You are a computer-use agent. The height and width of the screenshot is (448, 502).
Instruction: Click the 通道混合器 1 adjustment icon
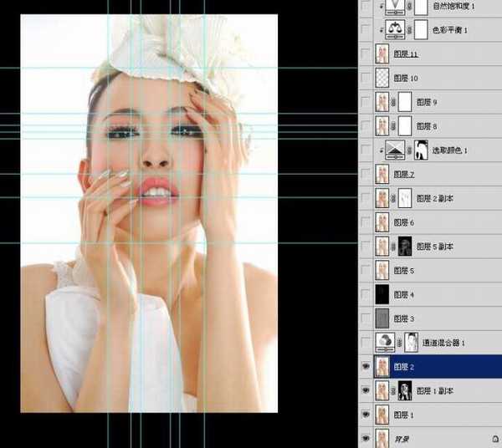point(384,342)
